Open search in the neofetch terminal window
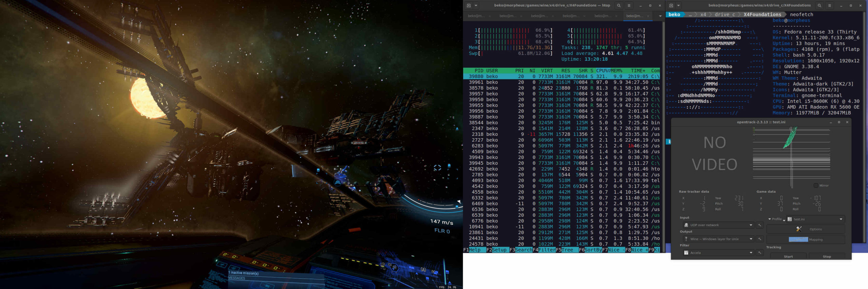868x289 pixels. (820, 5)
